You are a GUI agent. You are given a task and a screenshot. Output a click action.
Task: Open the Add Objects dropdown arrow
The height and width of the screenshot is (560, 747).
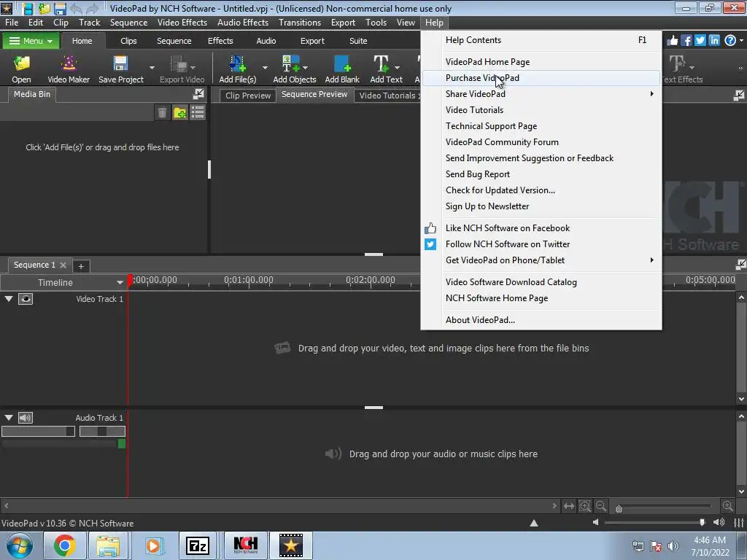[x=306, y=68]
